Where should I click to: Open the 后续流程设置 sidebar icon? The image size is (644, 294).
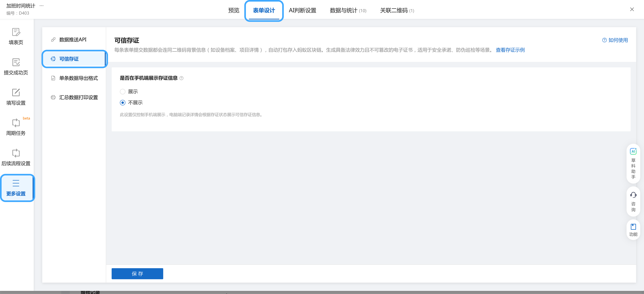(16, 153)
